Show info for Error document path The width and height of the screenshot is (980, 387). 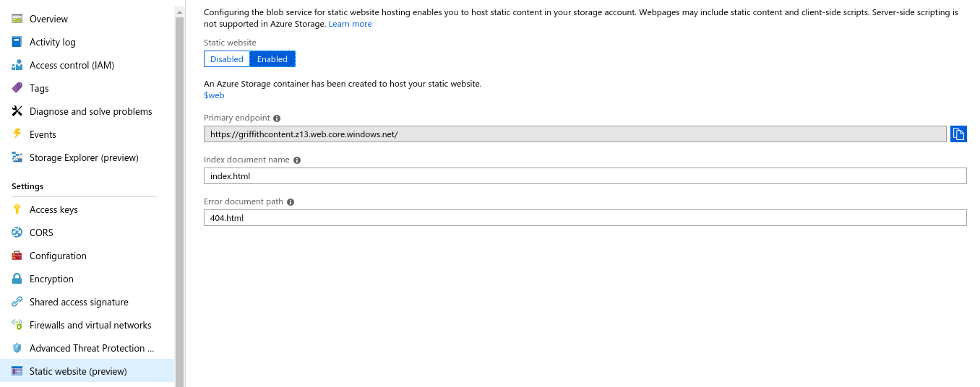coord(290,201)
